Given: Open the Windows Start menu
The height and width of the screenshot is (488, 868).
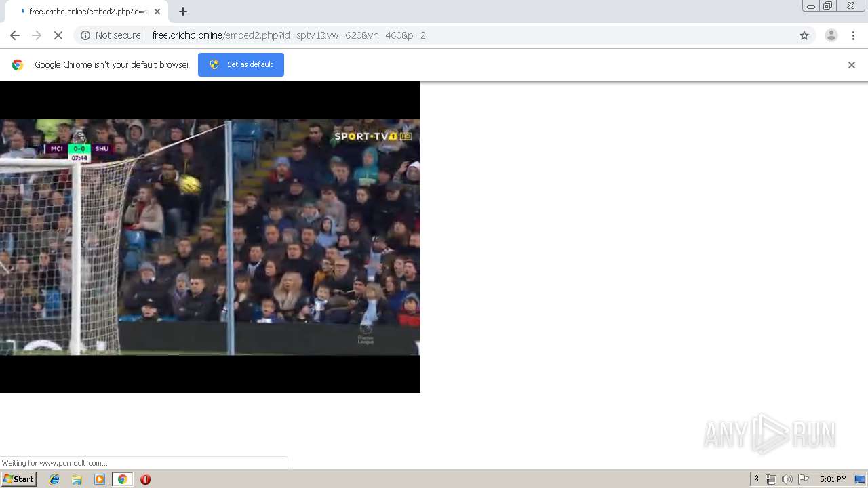Looking at the screenshot, I should coord(19,479).
